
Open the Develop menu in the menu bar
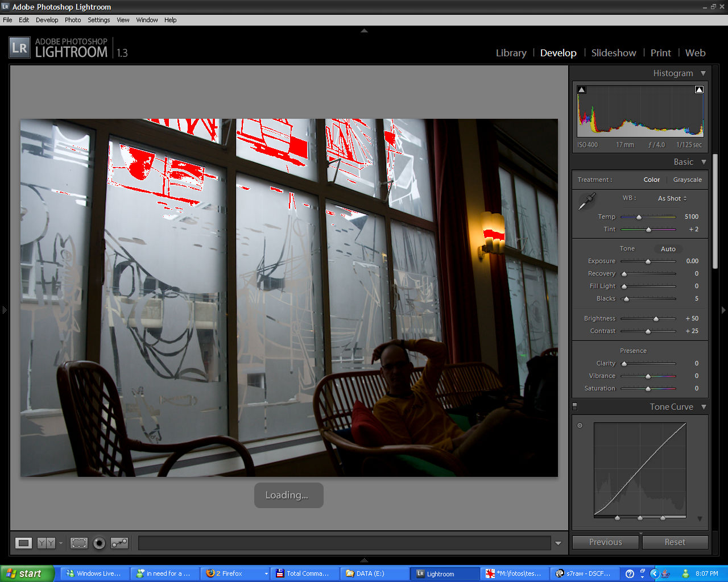(47, 20)
